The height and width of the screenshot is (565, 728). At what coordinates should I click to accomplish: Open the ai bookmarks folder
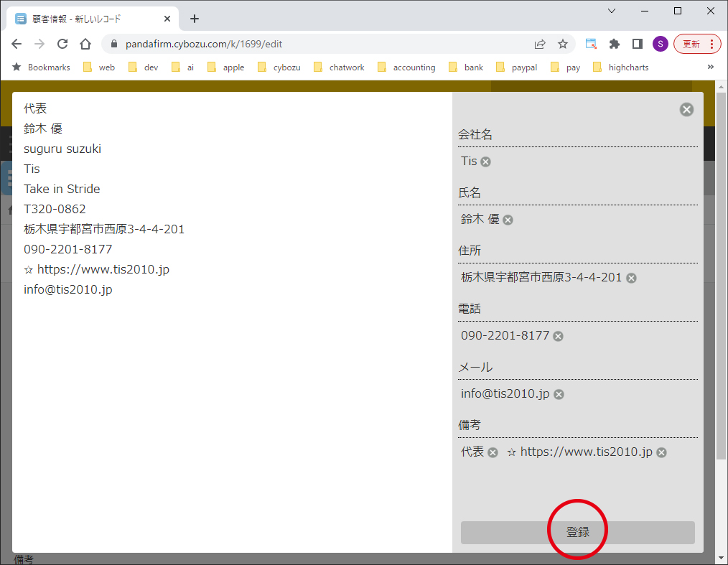pos(182,67)
